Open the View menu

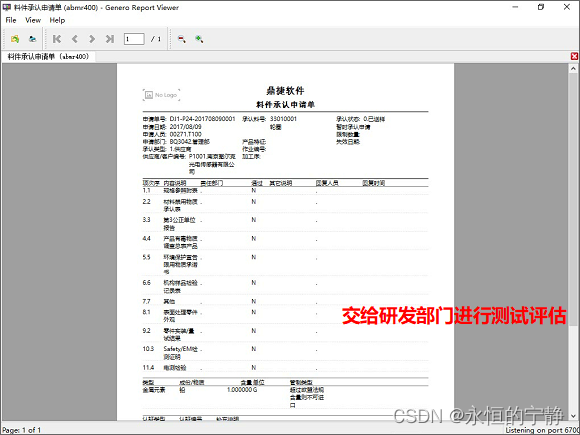33,20
